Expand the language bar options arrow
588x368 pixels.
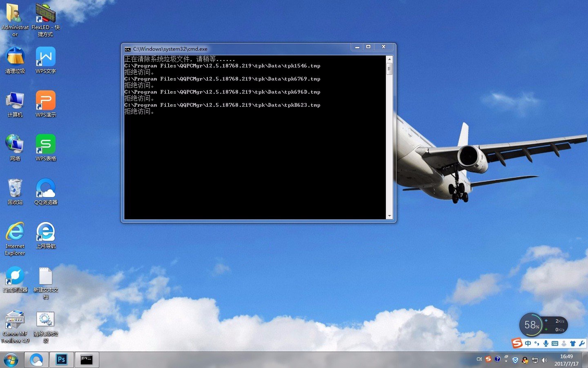pos(506,361)
